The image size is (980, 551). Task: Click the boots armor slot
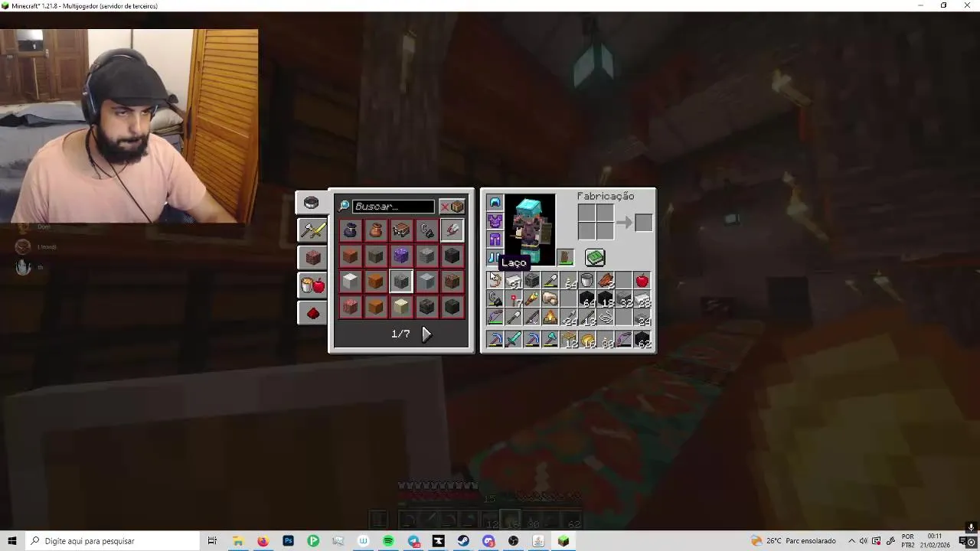tap(493, 258)
